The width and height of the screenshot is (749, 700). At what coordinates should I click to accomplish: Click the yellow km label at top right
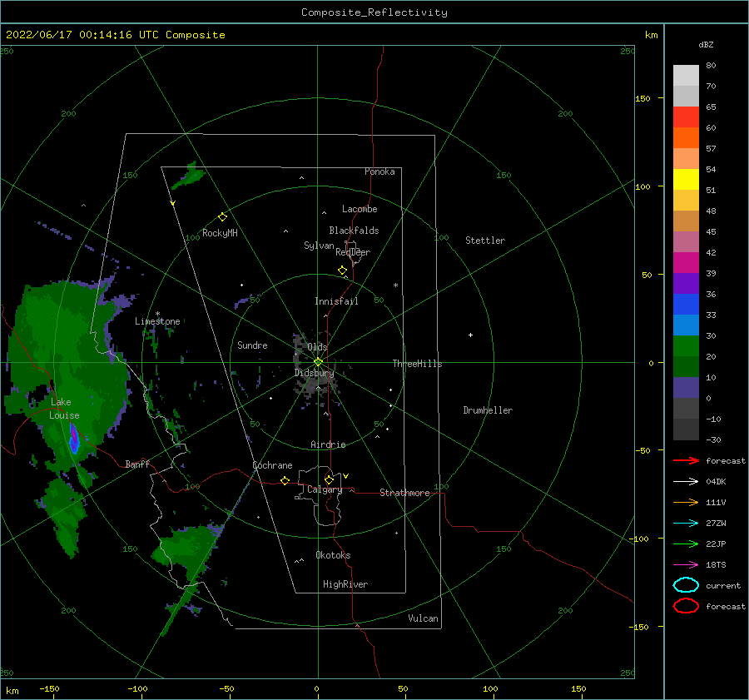click(652, 35)
